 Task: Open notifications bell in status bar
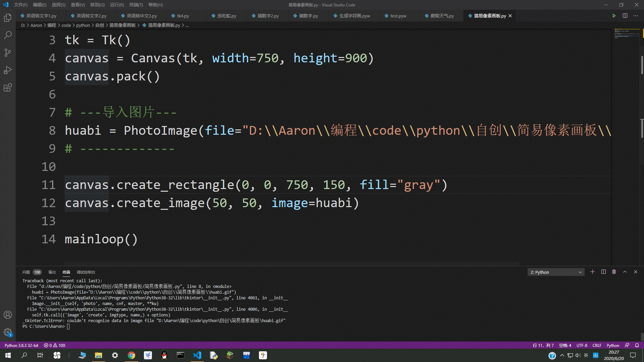[637, 345]
